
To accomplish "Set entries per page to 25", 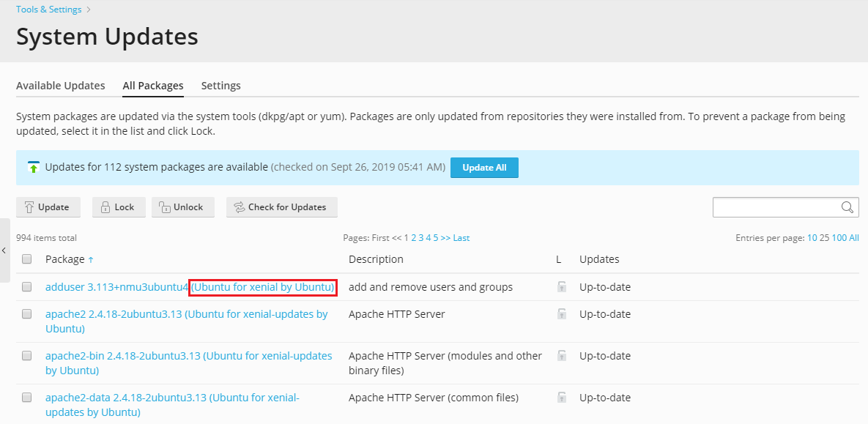I will (823, 238).
